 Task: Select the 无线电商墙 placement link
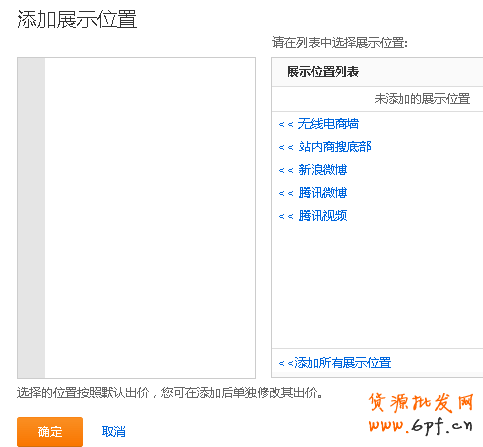(x=328, y=124)
